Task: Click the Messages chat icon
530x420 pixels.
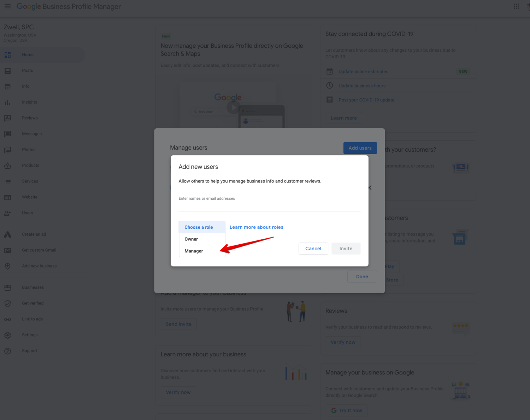Action: [7, 134]
